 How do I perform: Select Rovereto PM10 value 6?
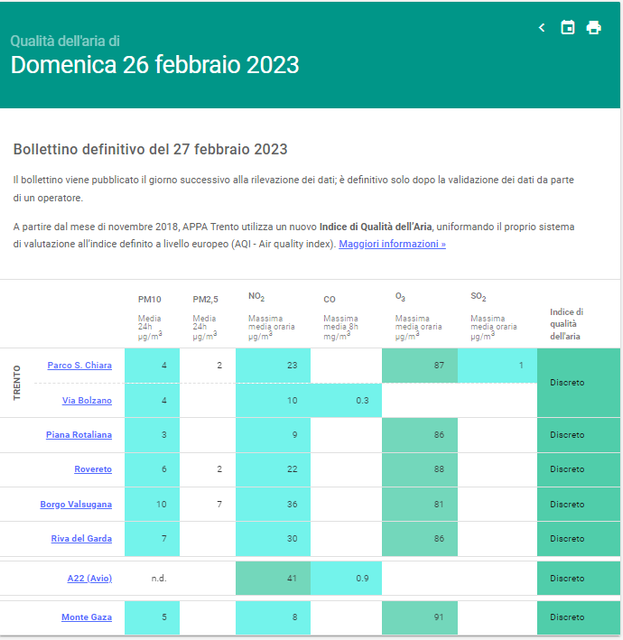tap(152, 469)
